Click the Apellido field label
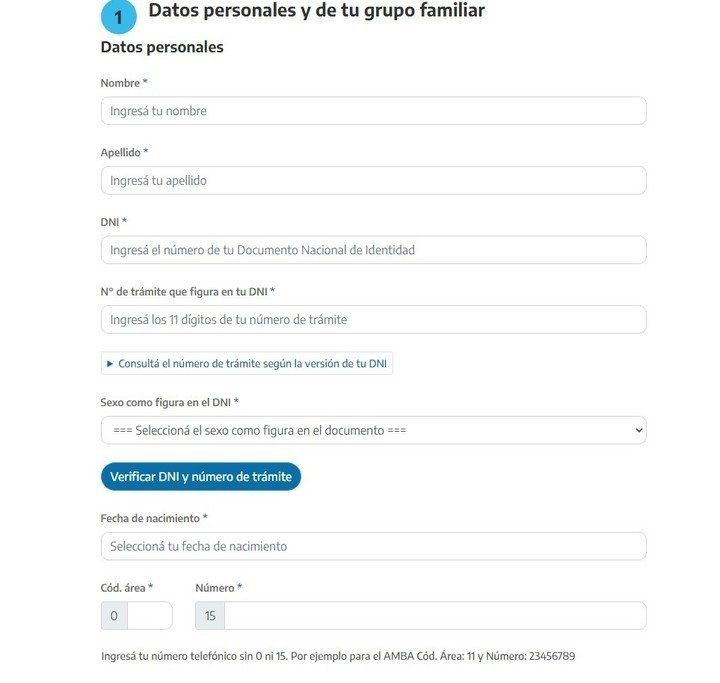Screen dimensions: 720x683 click(121, 152)
